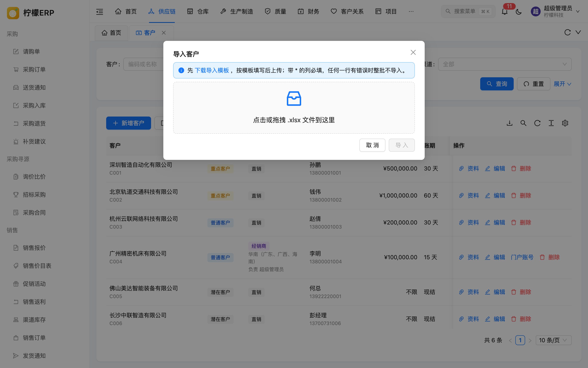The image size is (588, 368).
Task: Click the 重置 button
Action: pyautogui.click(x=533, y=84)
